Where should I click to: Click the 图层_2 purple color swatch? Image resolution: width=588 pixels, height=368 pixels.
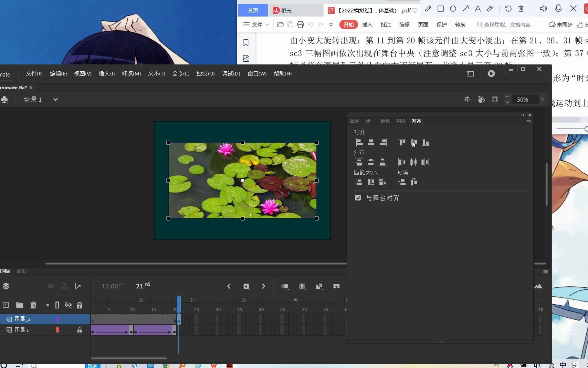pyautogui.click(x=57, y=319)
